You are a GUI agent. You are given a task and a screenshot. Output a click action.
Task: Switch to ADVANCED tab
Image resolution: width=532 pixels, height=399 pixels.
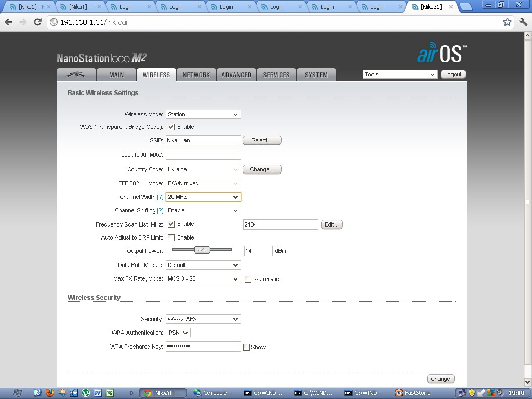click(236, 75)
